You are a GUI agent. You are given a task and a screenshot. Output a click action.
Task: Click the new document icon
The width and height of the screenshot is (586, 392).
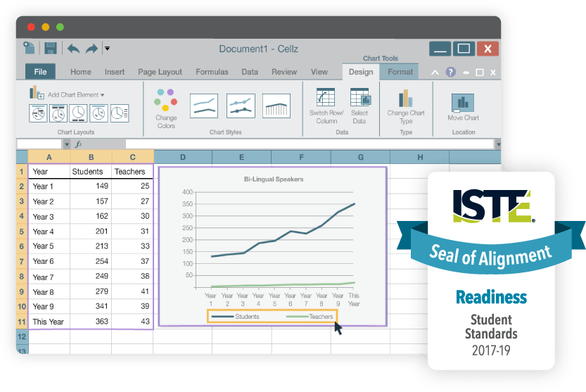coord(29,49)
